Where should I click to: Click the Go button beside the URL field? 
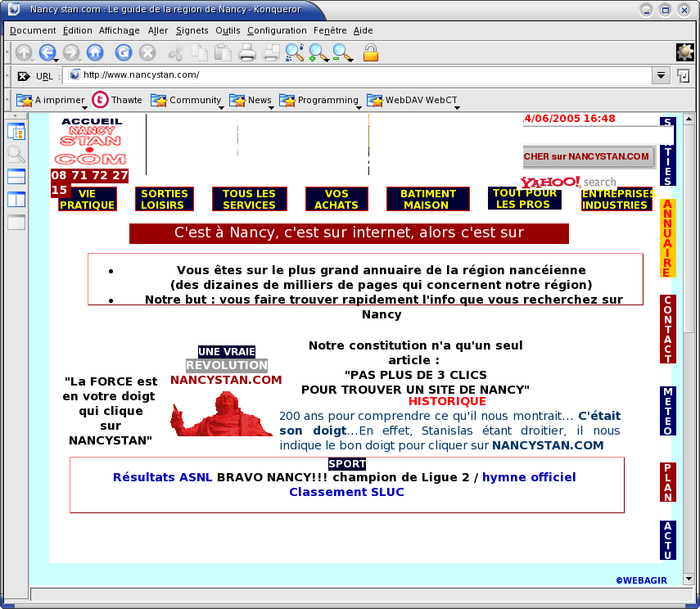coord(684,76)
